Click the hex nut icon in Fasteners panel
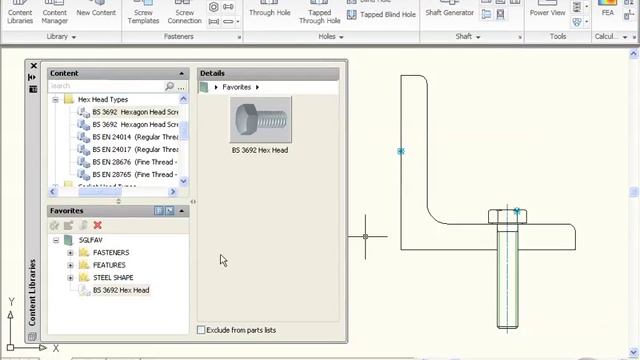 [x=213, y=7]
